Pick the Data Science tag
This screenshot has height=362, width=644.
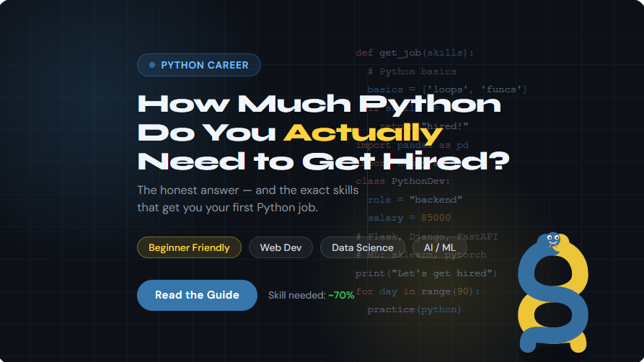(x=363, y=247)
